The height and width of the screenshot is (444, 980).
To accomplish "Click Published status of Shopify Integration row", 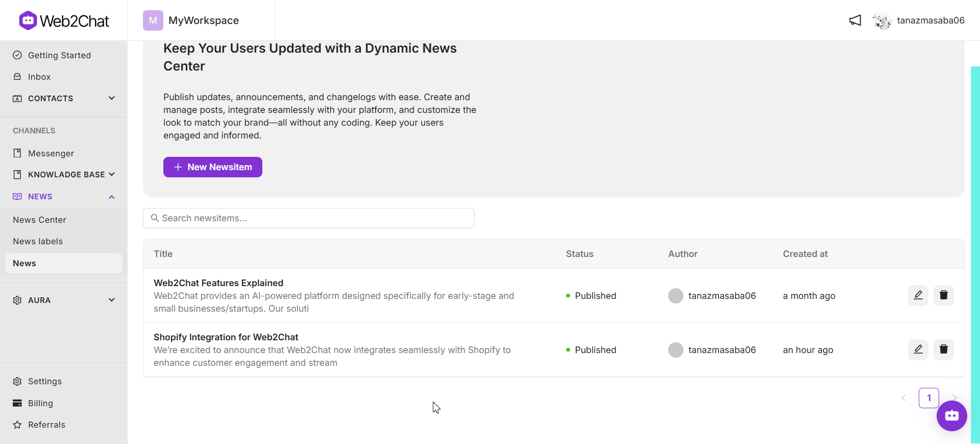I will pos(591,350).
